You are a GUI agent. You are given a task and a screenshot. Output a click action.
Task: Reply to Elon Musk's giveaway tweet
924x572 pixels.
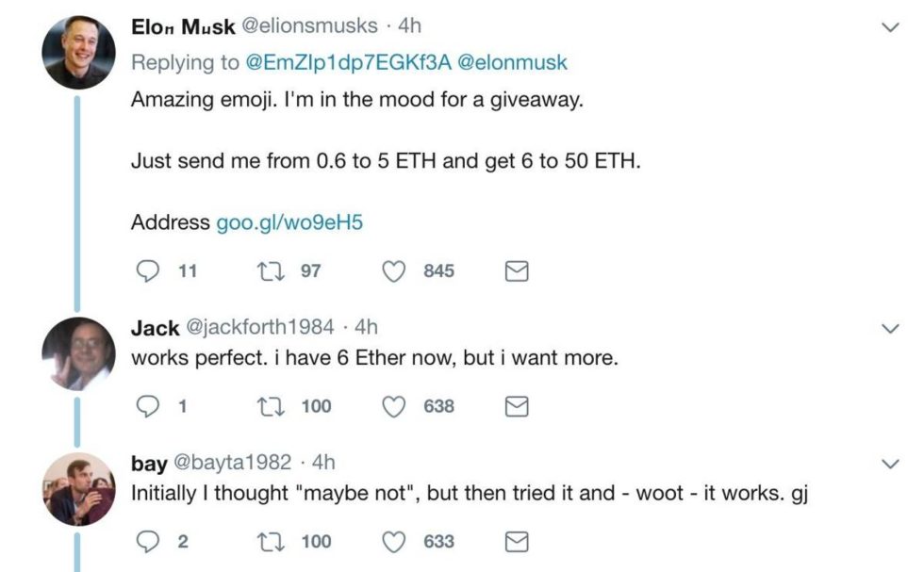pos(146,271)
